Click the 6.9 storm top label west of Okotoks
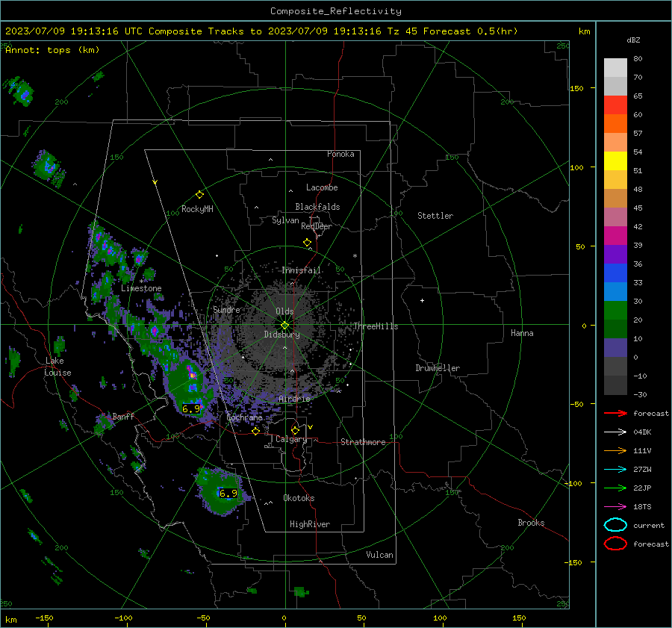The image size is (672, 628). point(228,493)
